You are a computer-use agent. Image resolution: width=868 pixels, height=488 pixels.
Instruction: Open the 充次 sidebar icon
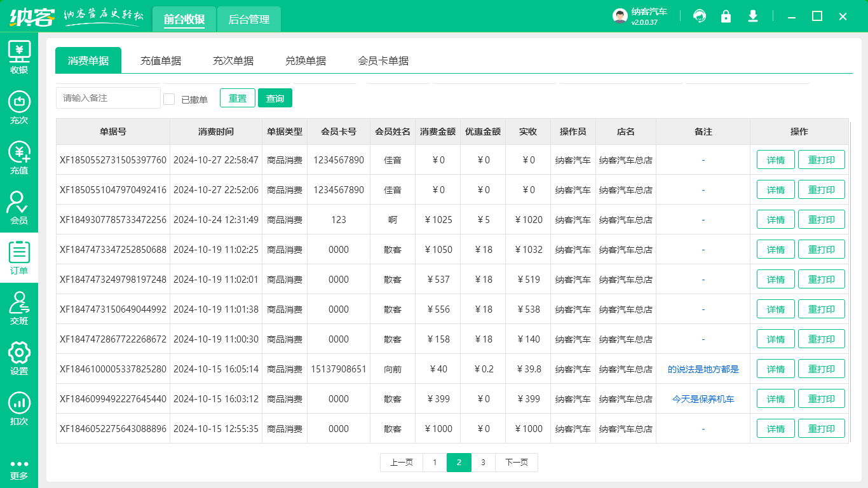pos(19,107)
